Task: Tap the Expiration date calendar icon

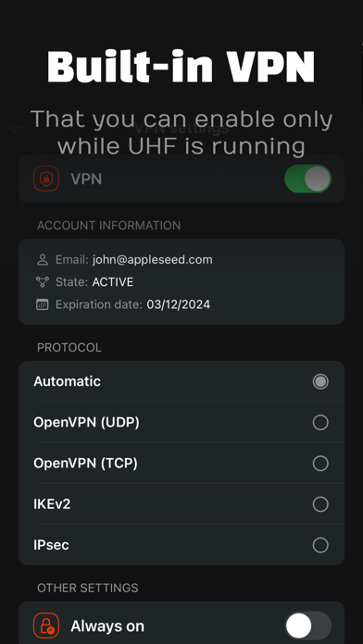Action: tap(43, 304)
